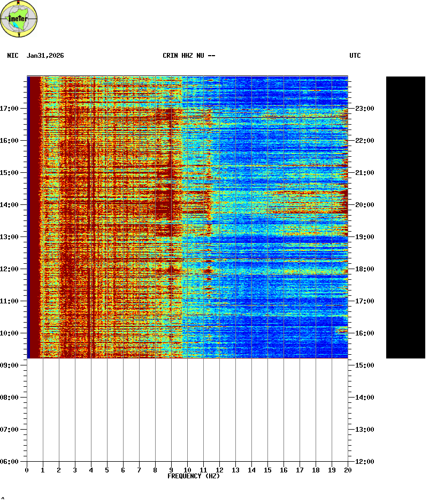This screenshot has height=504, width=429.
Task: Select the UTC label at top right
Action: pos(355,56)
